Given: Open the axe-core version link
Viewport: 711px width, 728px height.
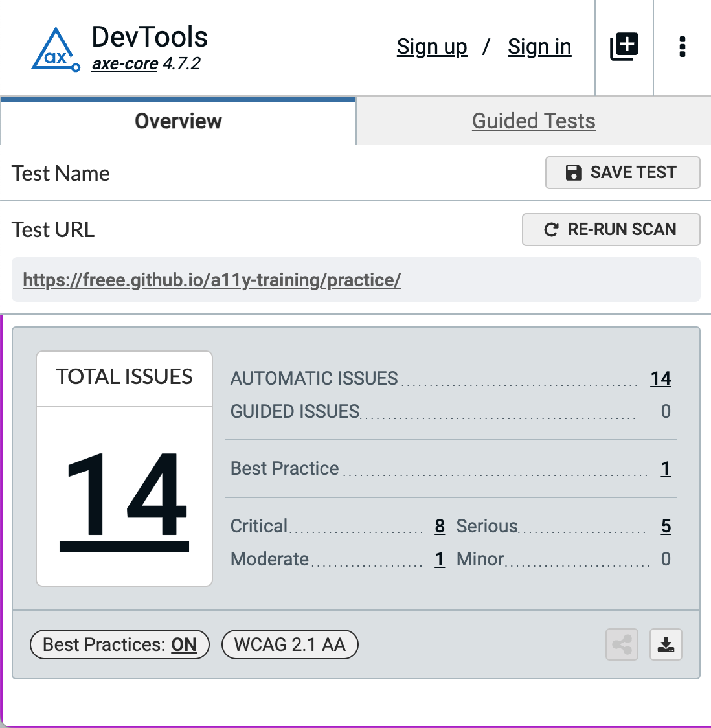Looking at the screenshot, I should click(125, 64).
